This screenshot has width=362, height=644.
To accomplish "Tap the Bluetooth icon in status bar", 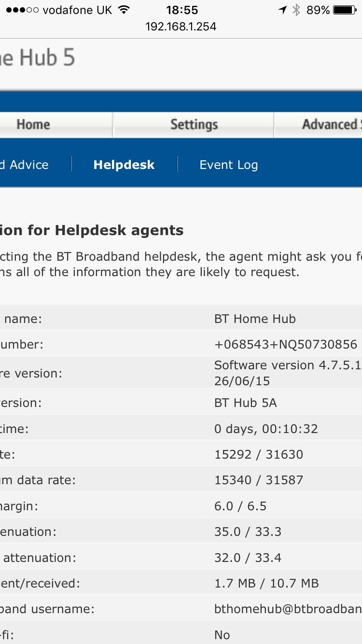I will click(296, 10).
